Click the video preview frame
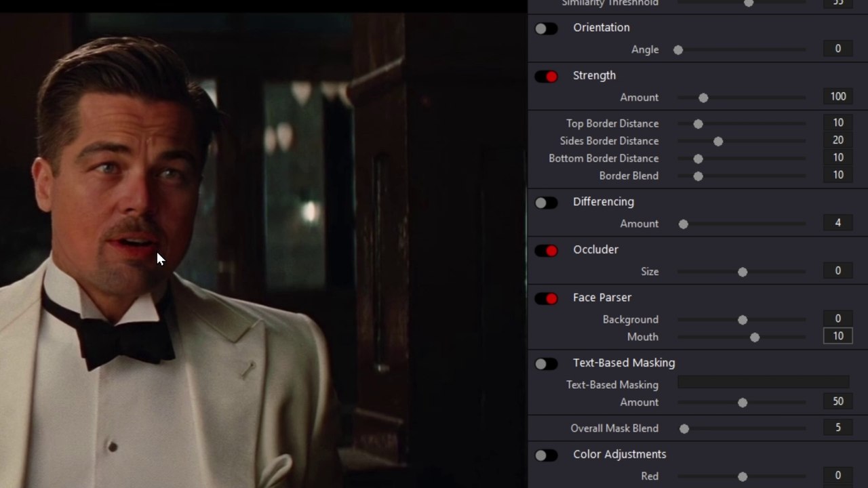This screenshot has width=868, height=488. (263, 251)
